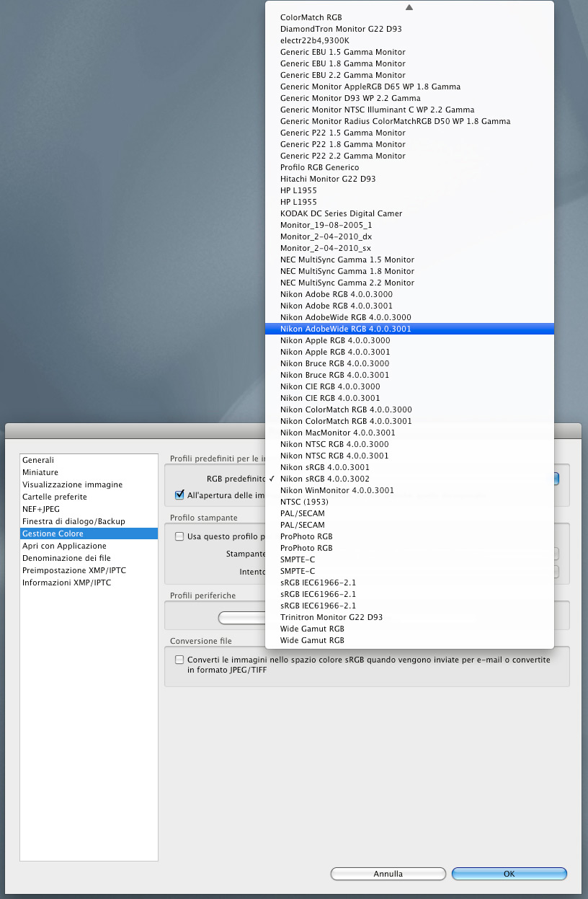The height and width of the screenshot is (899, 588).
Task: Open the Generali preferences section
Action: 89,460
